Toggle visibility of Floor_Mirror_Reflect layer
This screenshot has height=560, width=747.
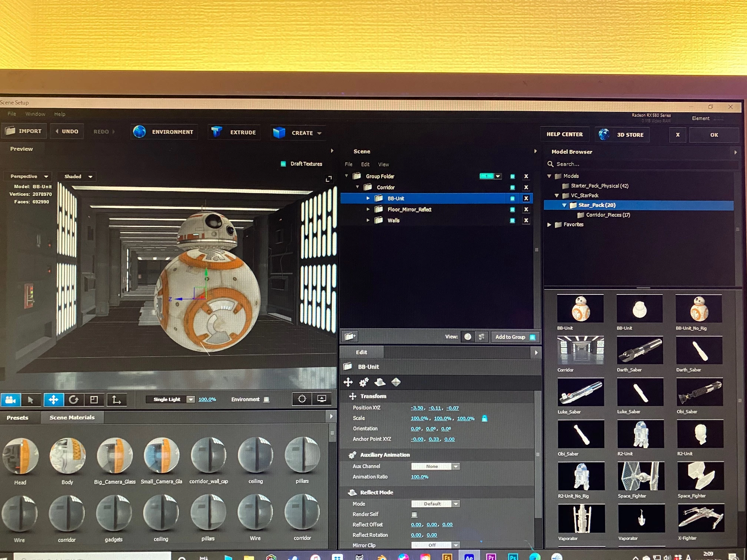[x=512, y=209]
